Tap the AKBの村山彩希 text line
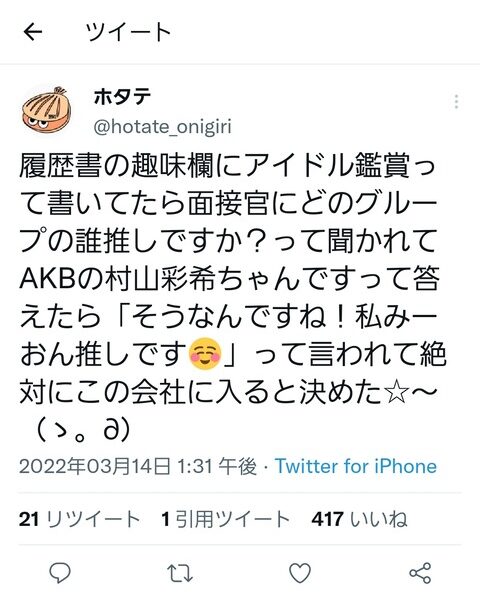The height and width of the screenshot is (600, 480). pos(229,279)
